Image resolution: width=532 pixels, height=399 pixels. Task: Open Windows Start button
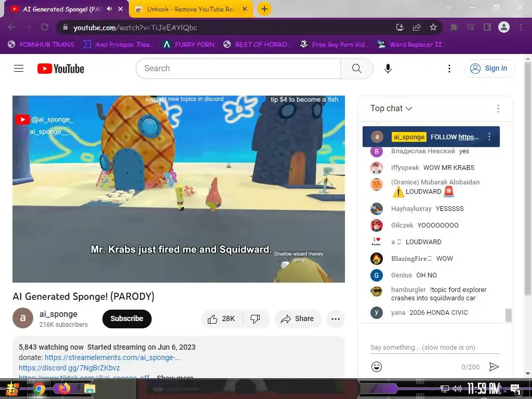pos(12,389)
